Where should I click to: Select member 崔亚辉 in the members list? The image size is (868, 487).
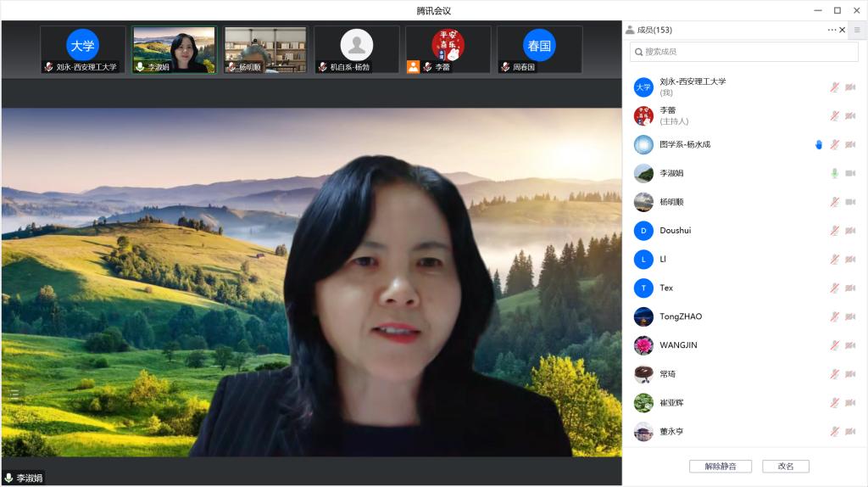click(x=671, y=403)
